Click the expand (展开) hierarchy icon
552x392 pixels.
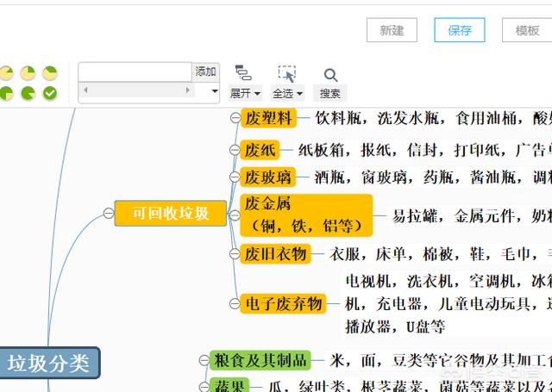point(243,74)
